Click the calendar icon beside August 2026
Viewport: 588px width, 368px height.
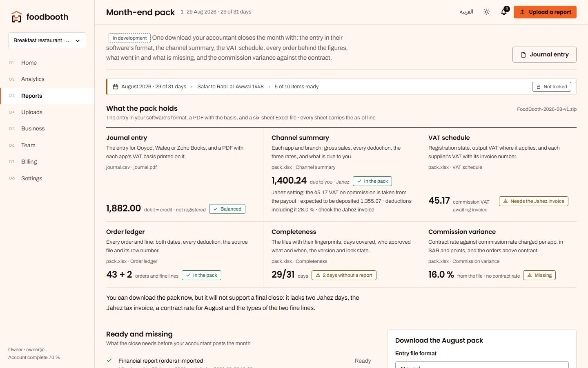[116, 87]
